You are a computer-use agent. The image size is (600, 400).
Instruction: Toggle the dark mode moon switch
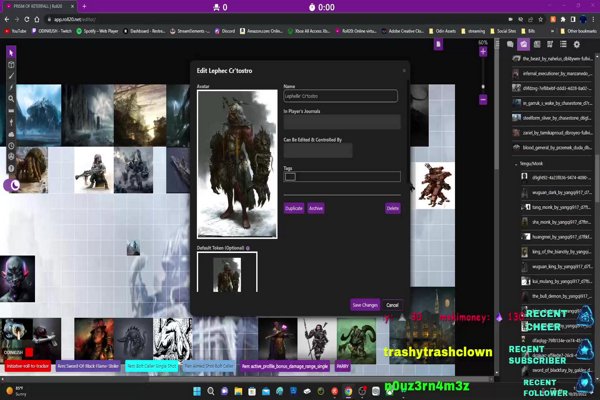tap(12, 185)
